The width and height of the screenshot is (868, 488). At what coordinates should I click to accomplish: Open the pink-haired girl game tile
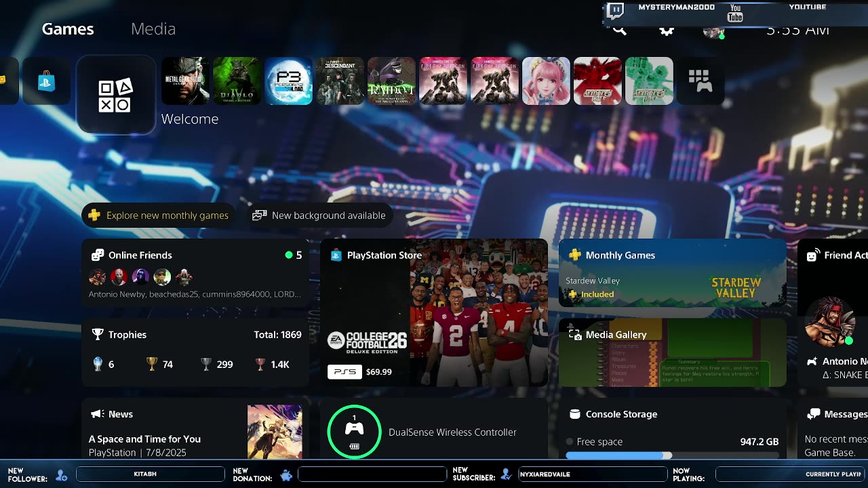pyautogui.click(x=546, y=81)
